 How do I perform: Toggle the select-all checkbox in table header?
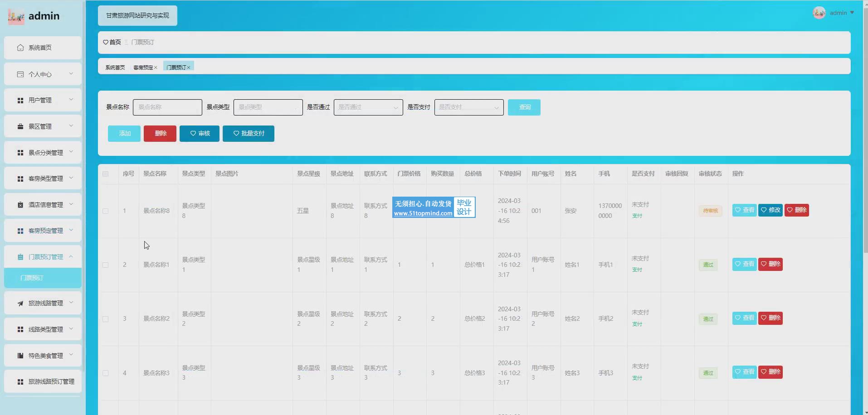point(106,174)
